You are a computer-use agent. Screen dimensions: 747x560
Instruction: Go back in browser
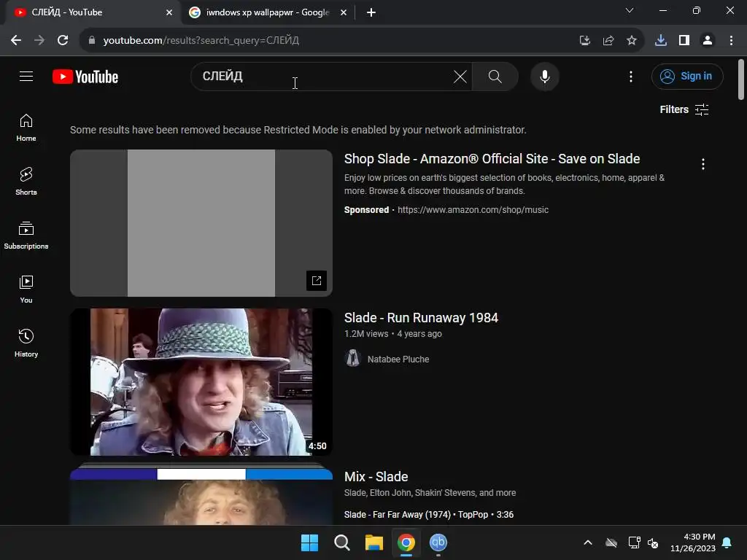tap(16, 40)
